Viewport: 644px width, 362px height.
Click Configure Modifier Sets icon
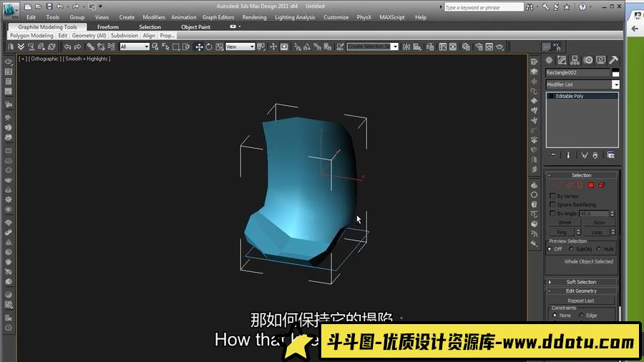[x=611, y=155]
